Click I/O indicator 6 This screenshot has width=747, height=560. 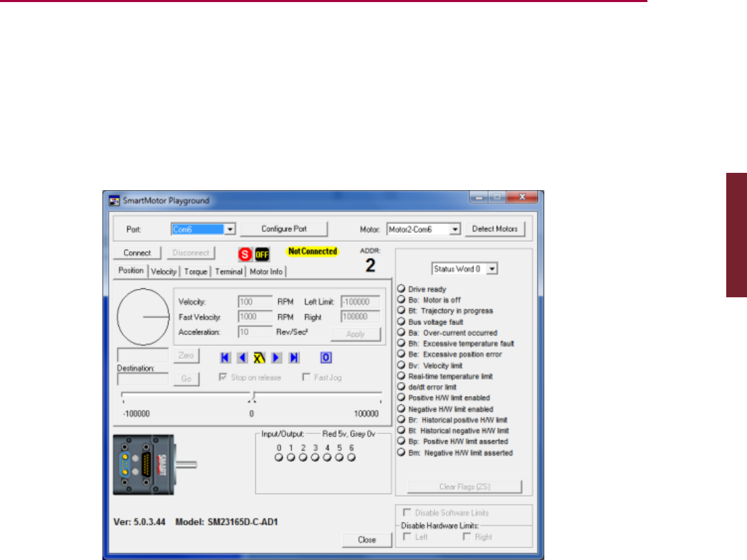(x=351, y=458)
